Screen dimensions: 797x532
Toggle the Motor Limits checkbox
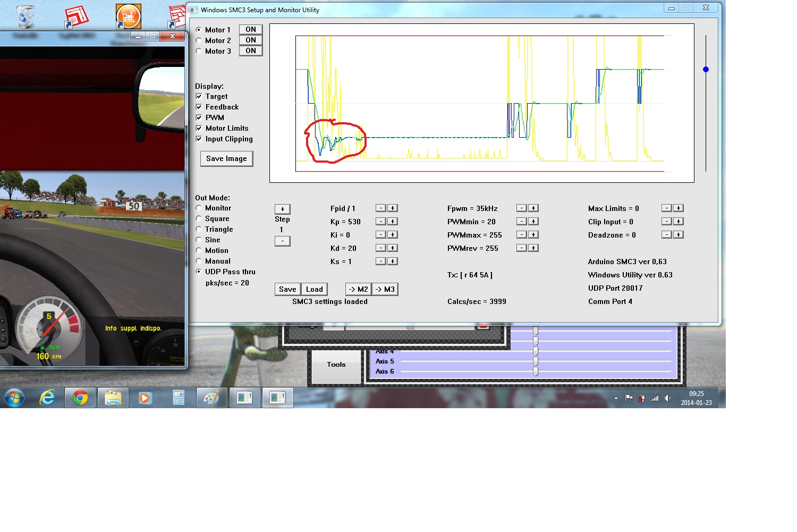click(x=199, y=128)
